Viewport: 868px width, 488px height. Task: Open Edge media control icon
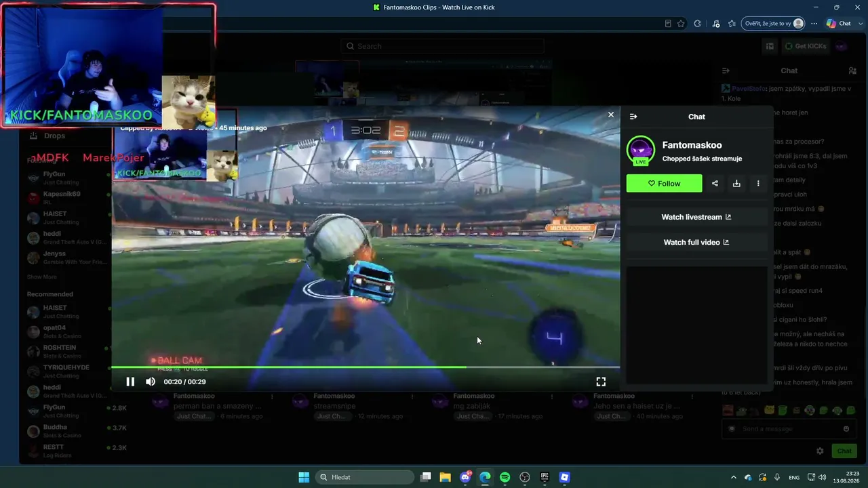pos(716,24)
